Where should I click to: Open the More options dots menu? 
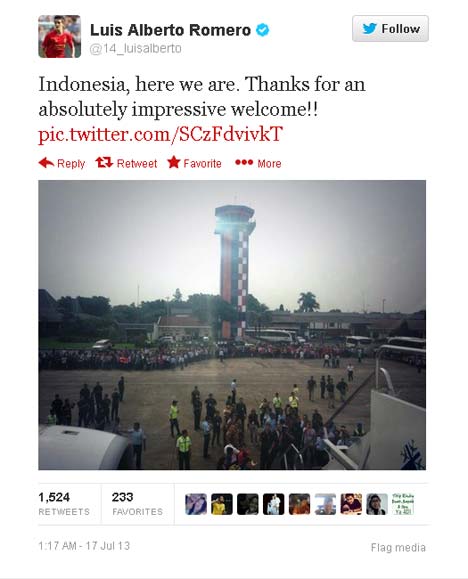(244, 162)
